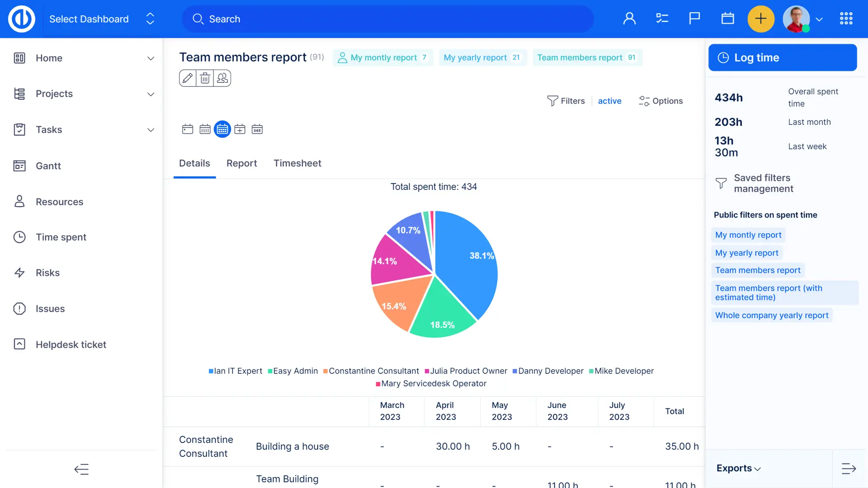Toggle Julia Product Owner legend series
Viewport: 868px width, 488px height.
point(466,371)
